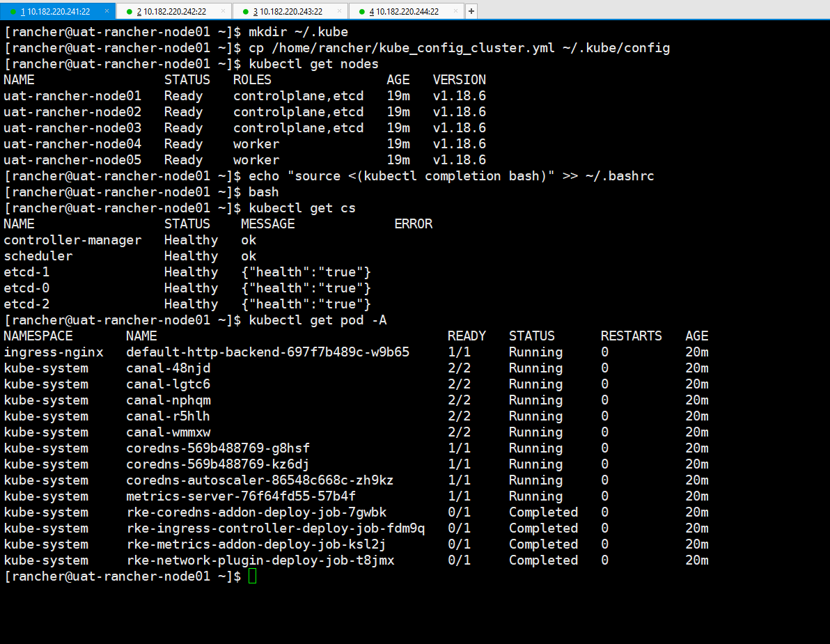The image size is (830, 644).
Task: Click Running status of metrics-server pod
Action: 535,496
